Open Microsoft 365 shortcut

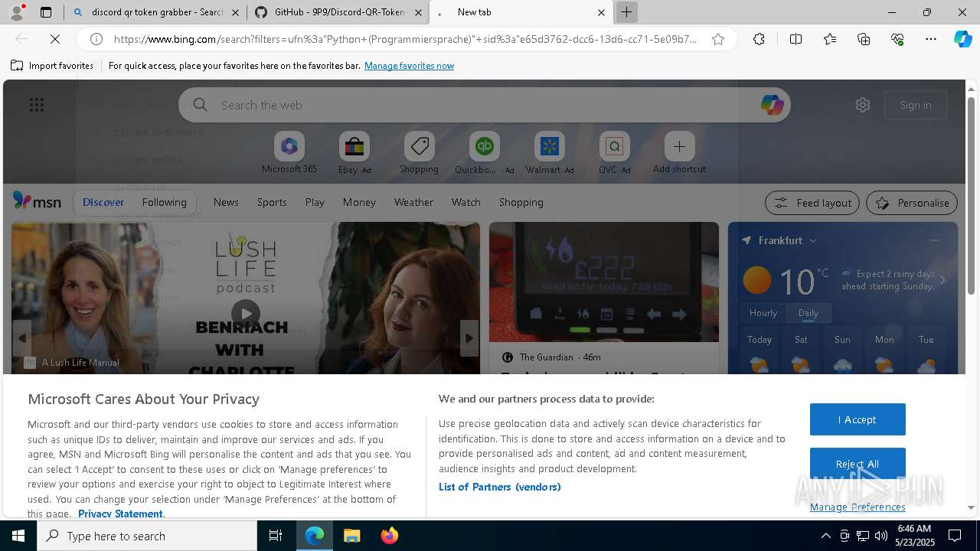coord(289,153)
